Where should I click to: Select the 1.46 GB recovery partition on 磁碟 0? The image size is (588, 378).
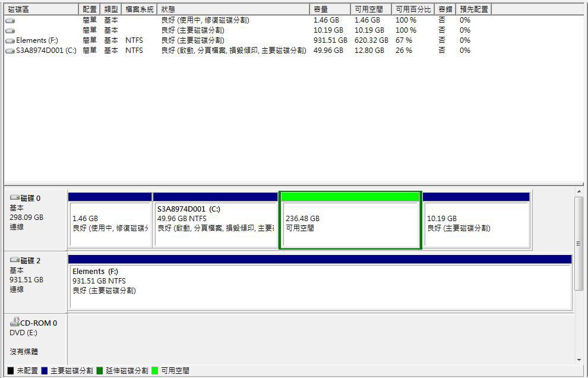pos(110,220)
